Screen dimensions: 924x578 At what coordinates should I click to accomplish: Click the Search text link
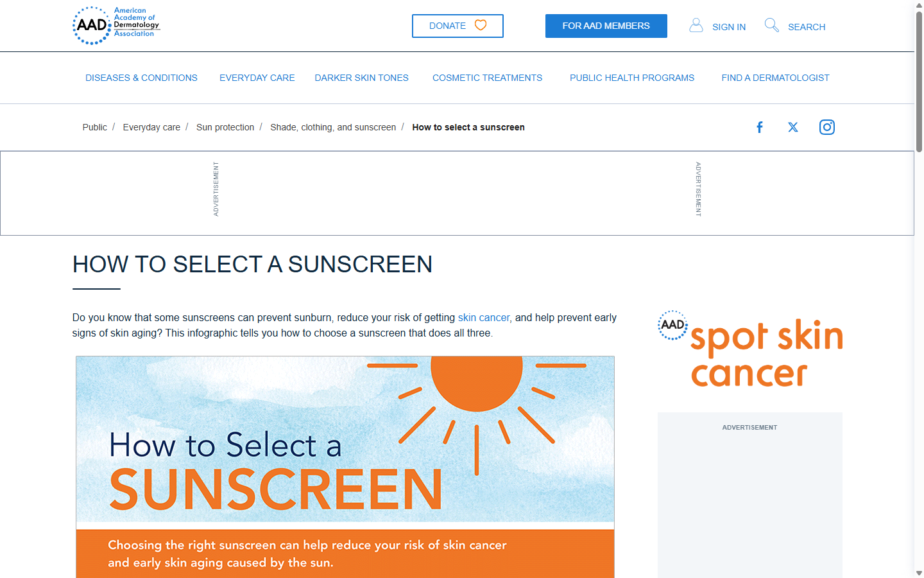[x=807, y=27]
